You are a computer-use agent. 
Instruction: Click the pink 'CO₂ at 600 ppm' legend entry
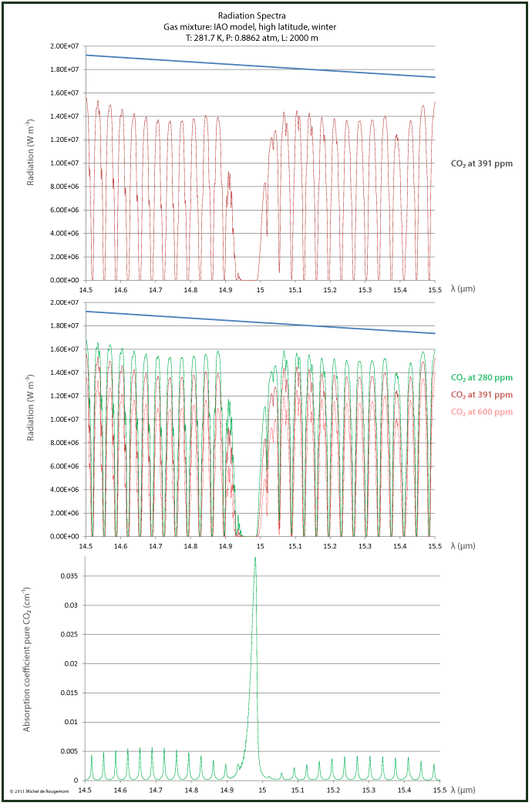tap(481, 412)
